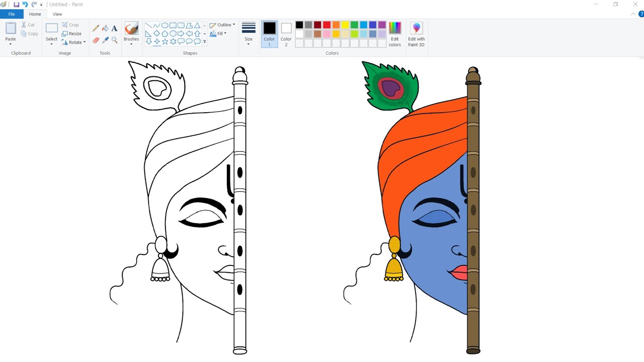Choose the Right triangle shape
This screenshot has height=362, width=644.
148,33
